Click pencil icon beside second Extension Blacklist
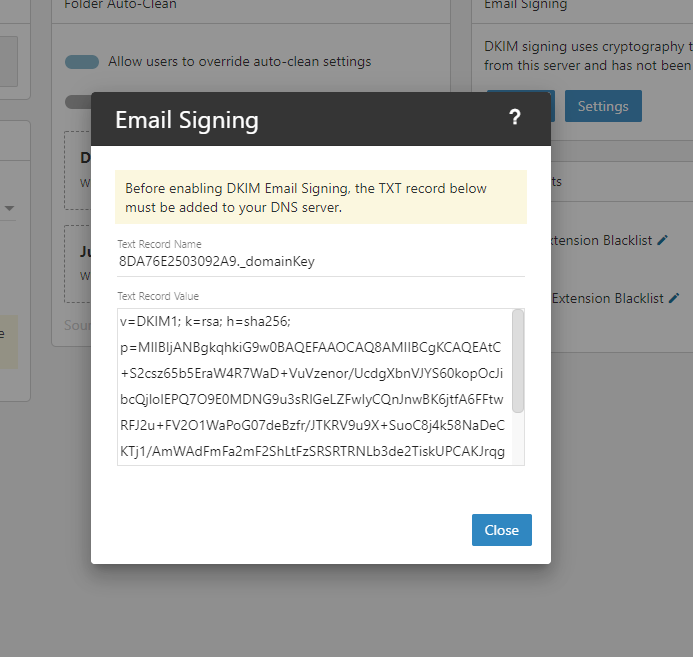 click(x=674, y=298)
